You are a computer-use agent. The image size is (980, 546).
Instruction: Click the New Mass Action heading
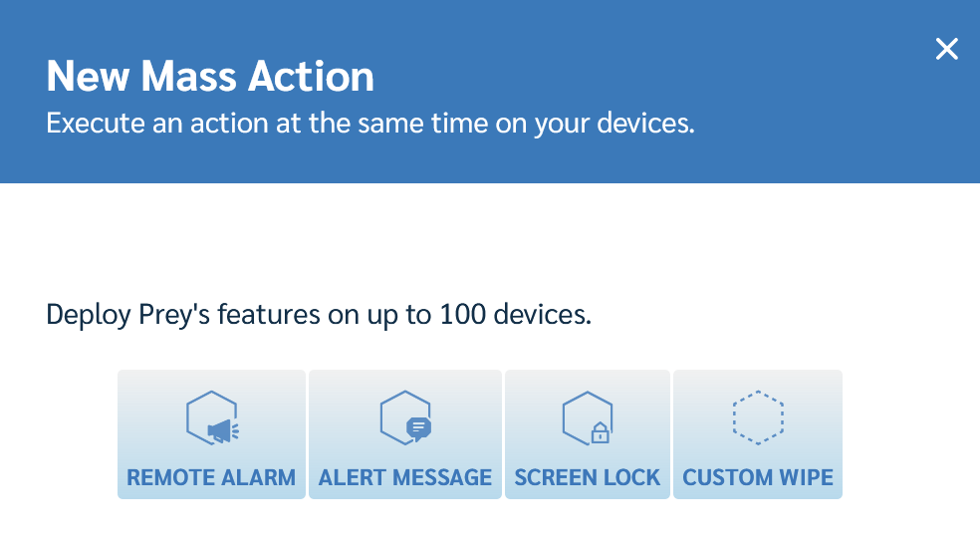pos(210,77)
